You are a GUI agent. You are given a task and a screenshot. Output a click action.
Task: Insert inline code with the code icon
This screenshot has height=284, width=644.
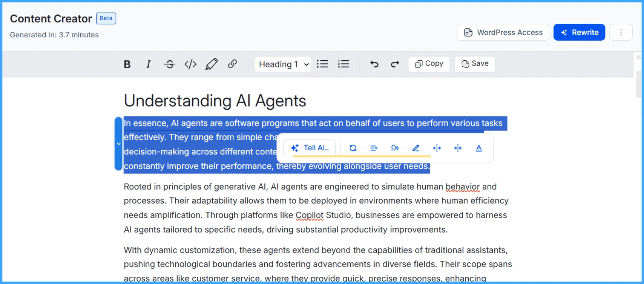[x=190, y=64]
